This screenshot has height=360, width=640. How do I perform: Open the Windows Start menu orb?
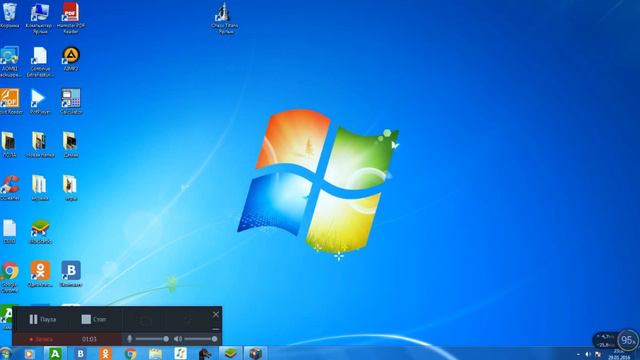pos(6,353)
